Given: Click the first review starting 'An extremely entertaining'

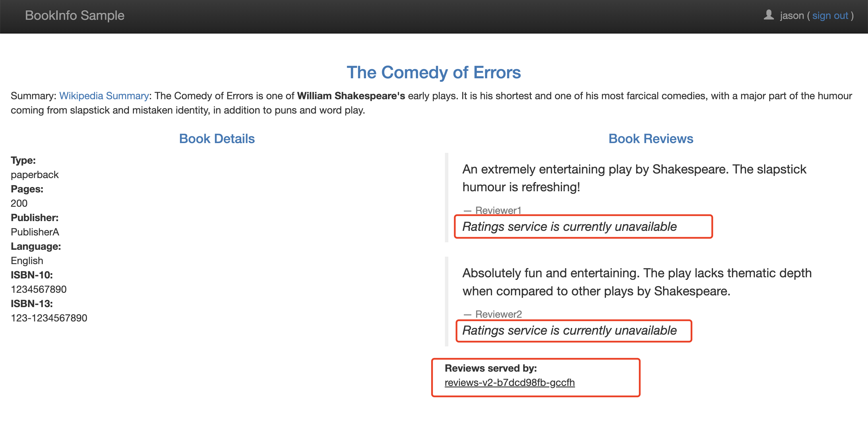Looking at the screenshot, I should [634, 178].
